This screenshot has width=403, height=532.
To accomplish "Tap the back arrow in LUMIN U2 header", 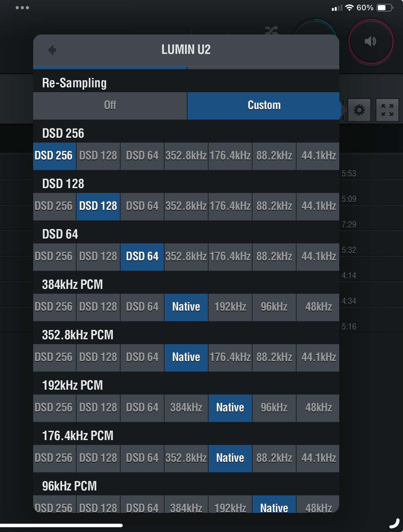I will (52, 50).
